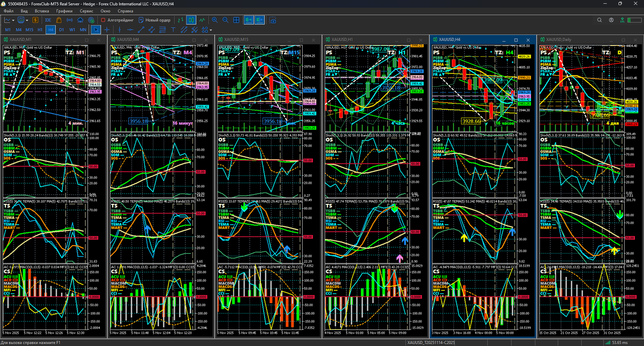Image resolution: width=644 pixels, height=346 pixels.
Task: Activate the XAUUSD,M1 chart window title
Action: (x=19, y=40)
